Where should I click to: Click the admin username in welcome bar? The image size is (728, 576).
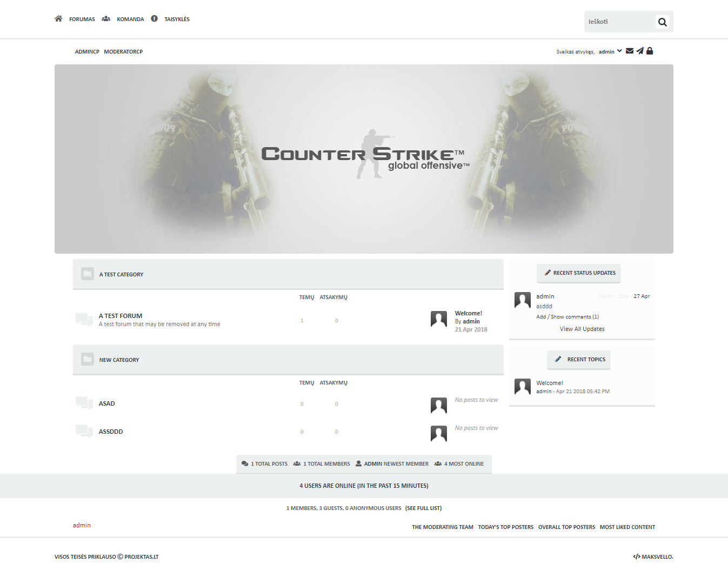click(606, 52)
